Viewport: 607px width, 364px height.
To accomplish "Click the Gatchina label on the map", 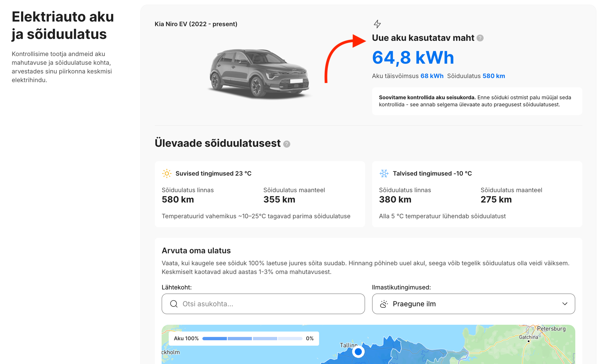I will [x=528, y=337].
